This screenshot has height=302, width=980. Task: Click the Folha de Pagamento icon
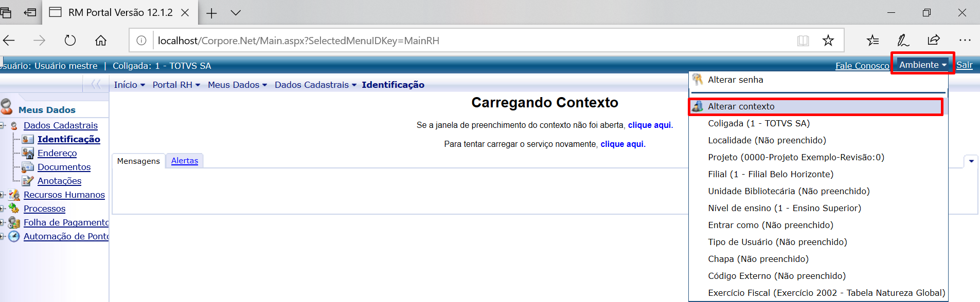point(14,222)
